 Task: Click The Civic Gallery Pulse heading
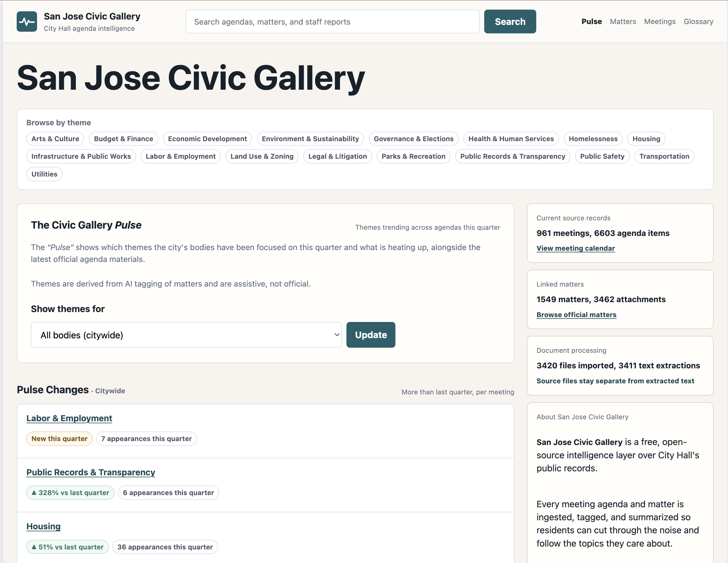pyautogui.click(x=86, y=225)
